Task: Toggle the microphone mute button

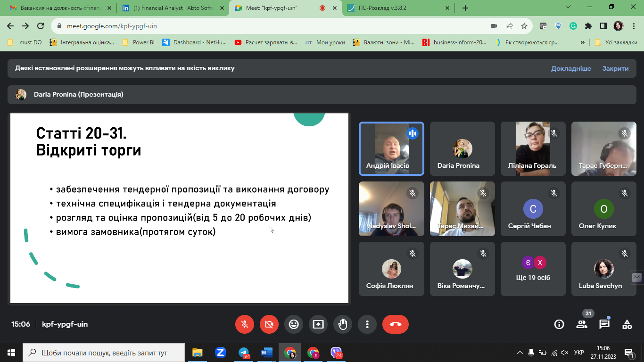Action: [245, 324]
